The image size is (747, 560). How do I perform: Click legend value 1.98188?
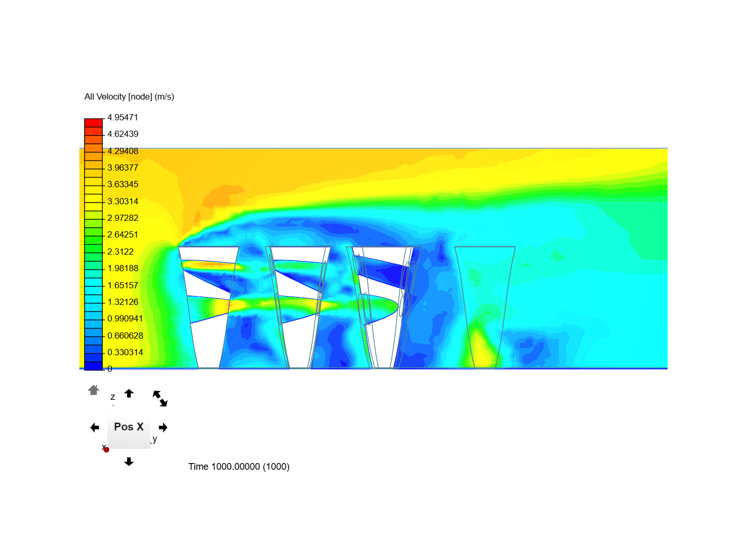[123, 269]
